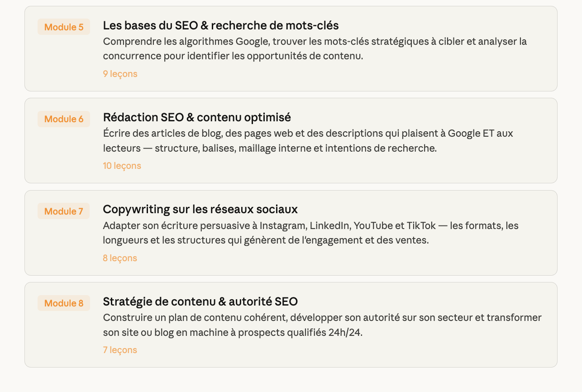Select description starting "Construire un plan de contenu"

point(322,325)
